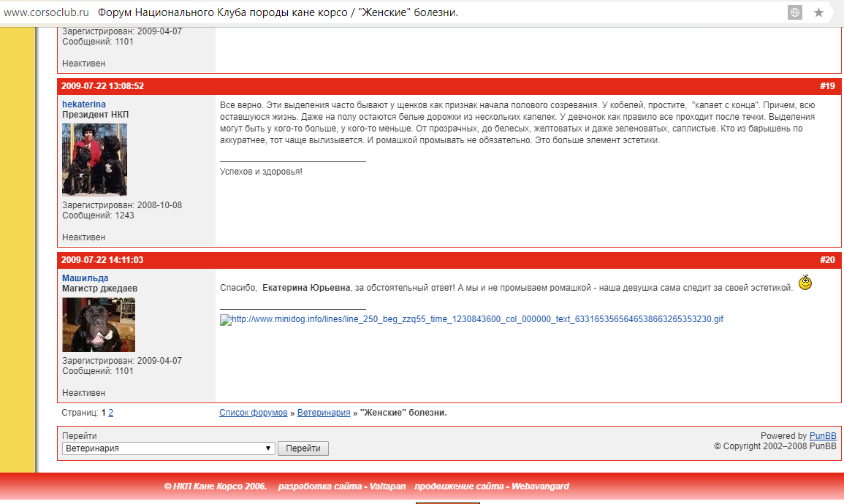
Task: Open hekaterina's user profile
Action: click(84, 104)
